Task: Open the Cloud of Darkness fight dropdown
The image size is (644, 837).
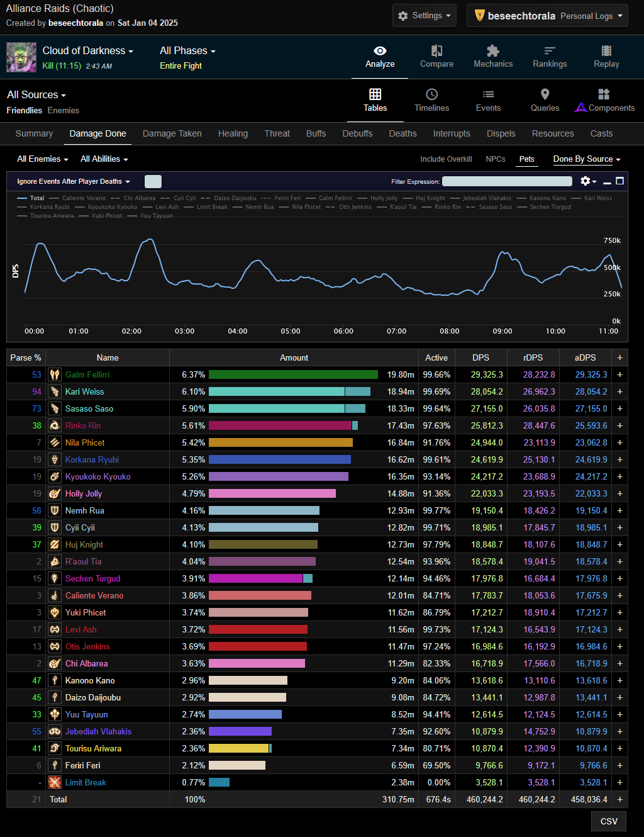Action: pyautogui.click(x=88, y=51)
